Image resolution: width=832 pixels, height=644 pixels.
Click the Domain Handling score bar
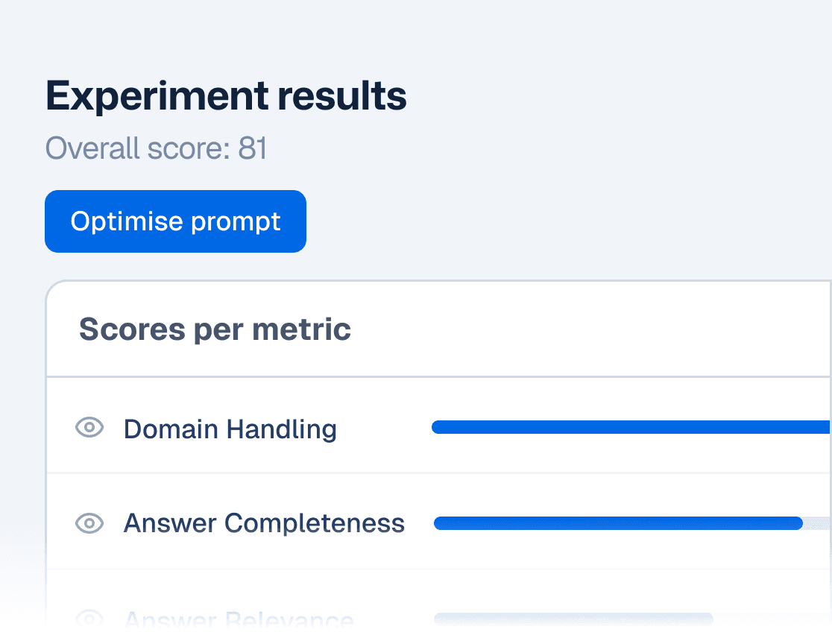[631, 427]
